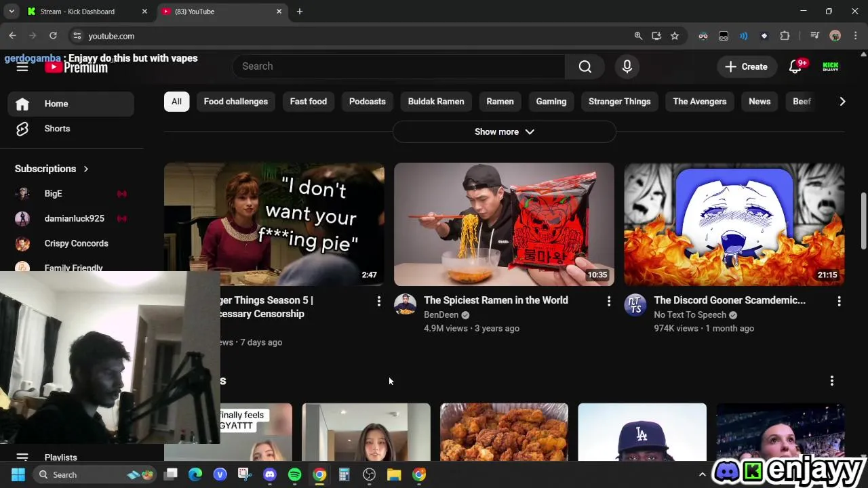Open Spotify from the taskbar
This screenshot has width=868, height=488.
(294, 475)
